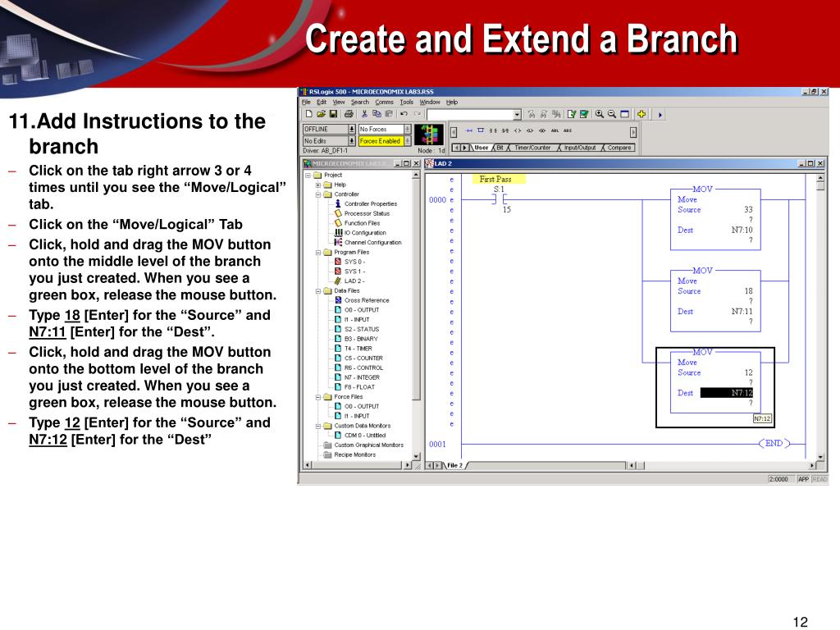The width and height of the screenshot is (840, 630).
Task: Open the OFFLINE mode dropdown
Action: click(352, 130)
